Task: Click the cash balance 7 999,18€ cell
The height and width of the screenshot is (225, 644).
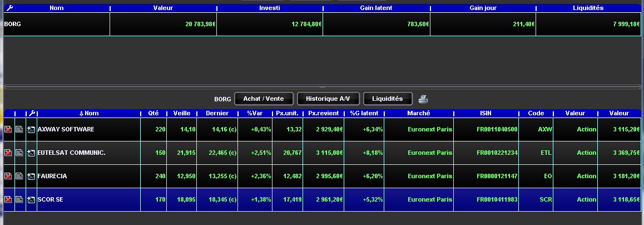Action: point(588,25)
